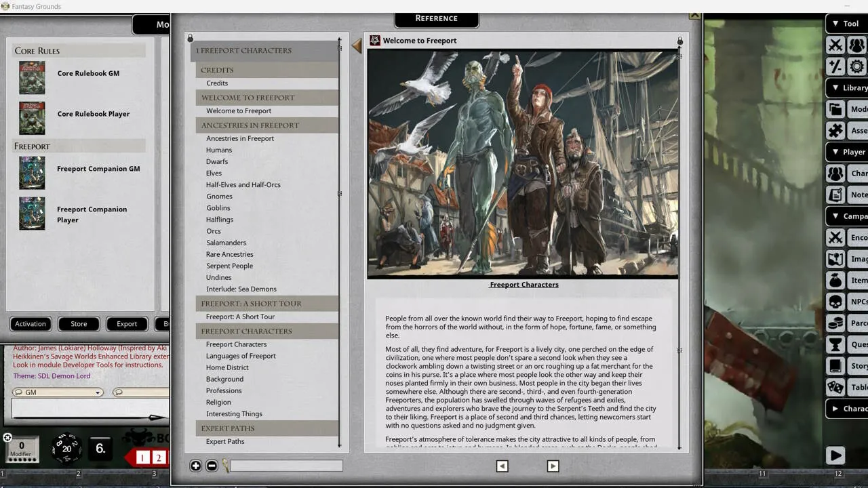The height and width of the screenshot is (488, 868).
Task: Click the Activation button
Action: coord(31,324)
